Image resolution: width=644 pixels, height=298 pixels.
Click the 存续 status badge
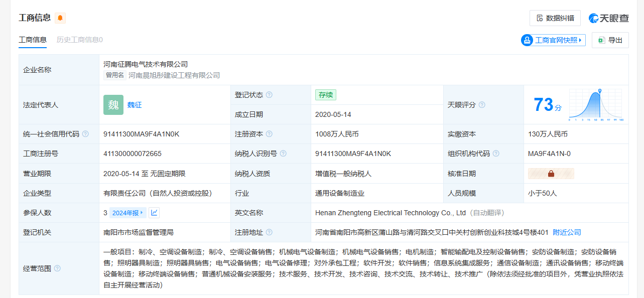coord(326,95)
